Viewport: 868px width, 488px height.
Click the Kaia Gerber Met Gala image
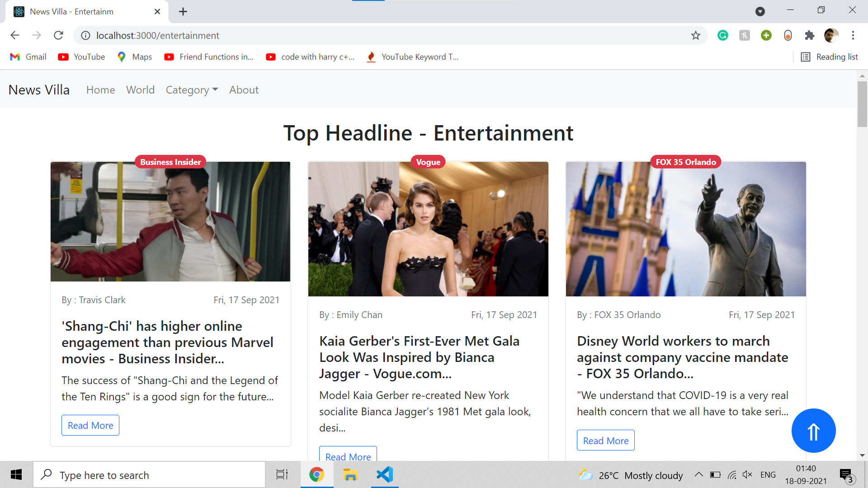pyautogui.click(x=428, y=229)
